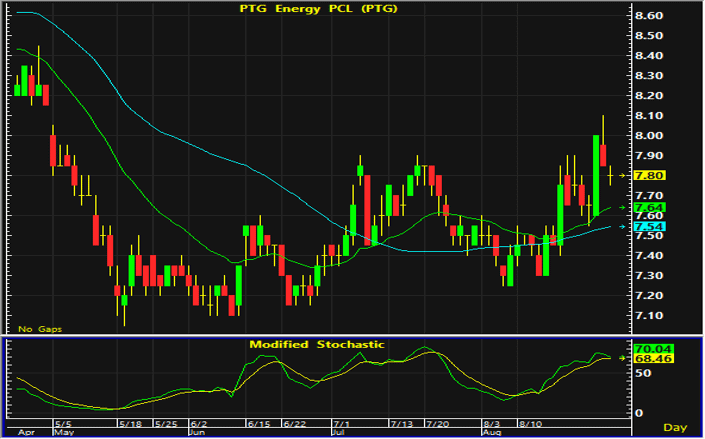Viewport: 705px width, 439px height.
Task: Click the 7.20 price axis label
Action: click(648, 296)
